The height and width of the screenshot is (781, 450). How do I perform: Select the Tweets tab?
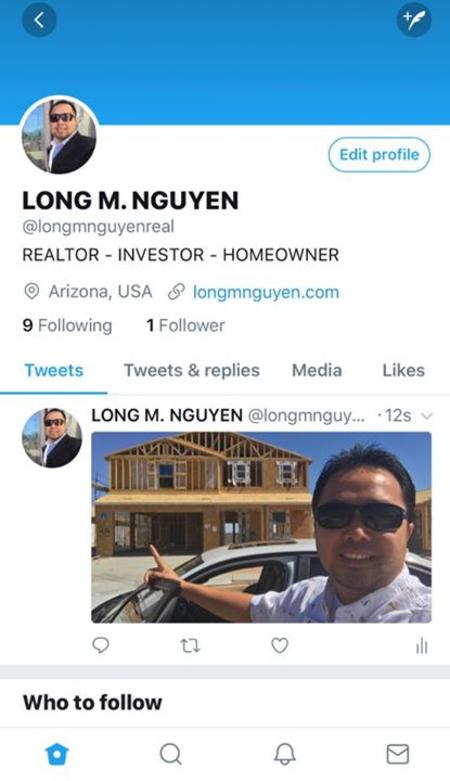click(x=54, y=370)
